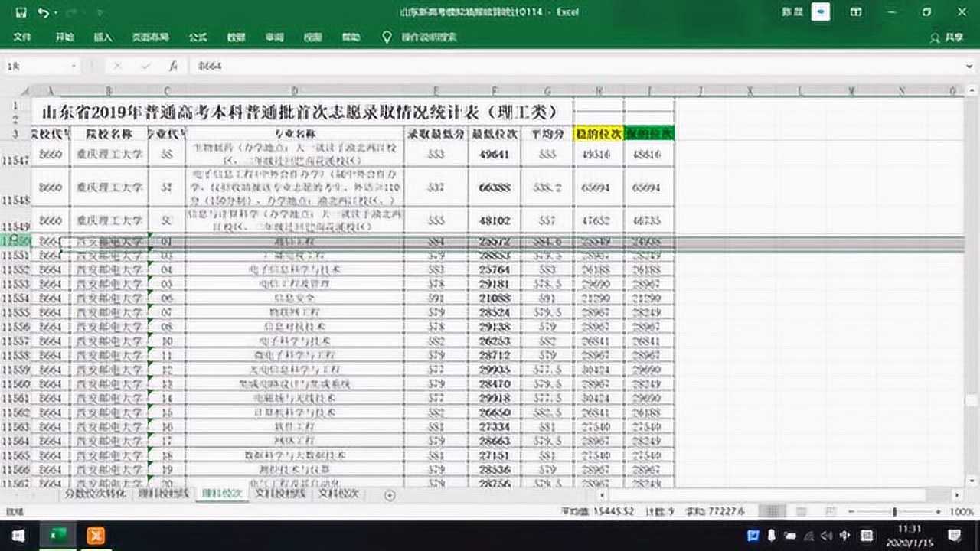Click the cell with value 66388

pyautogui.click(x=495, y=187)
